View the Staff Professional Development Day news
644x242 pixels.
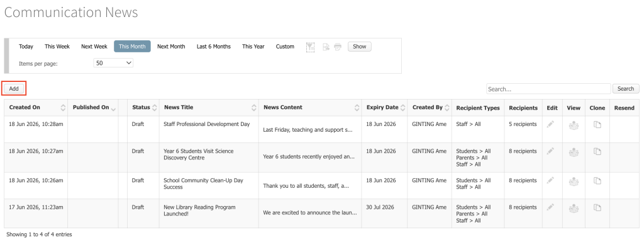574,125
